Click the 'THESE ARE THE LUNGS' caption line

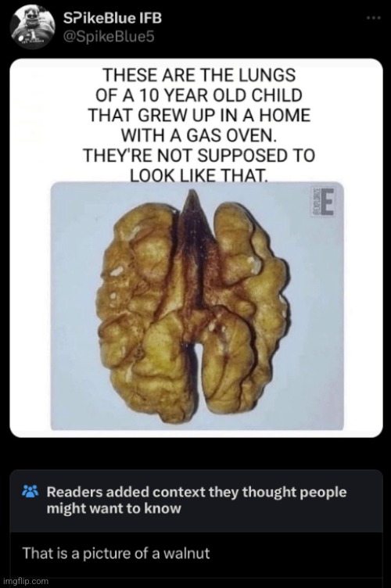click(199, 75)
